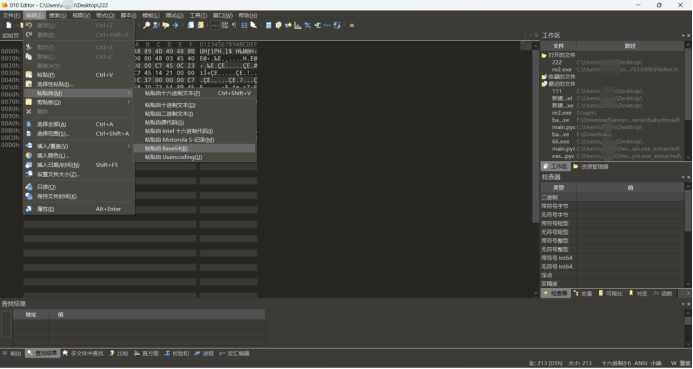Switch to the 变量 Variables tab
The width and height of the screenshot is (693, 369).
pyautogui.click(x=583, y=293)
